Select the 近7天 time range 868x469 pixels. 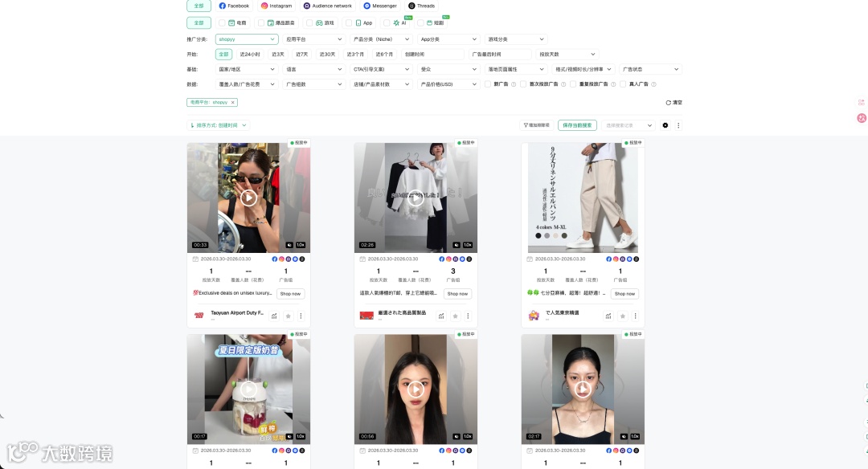(x=301, y=54)
